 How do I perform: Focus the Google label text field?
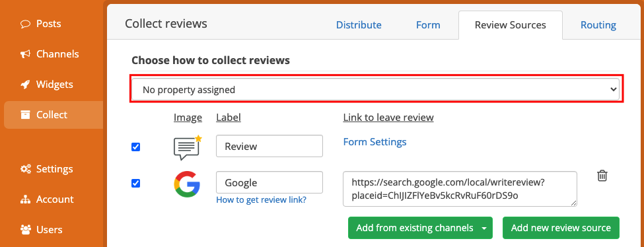coord(269,182)
